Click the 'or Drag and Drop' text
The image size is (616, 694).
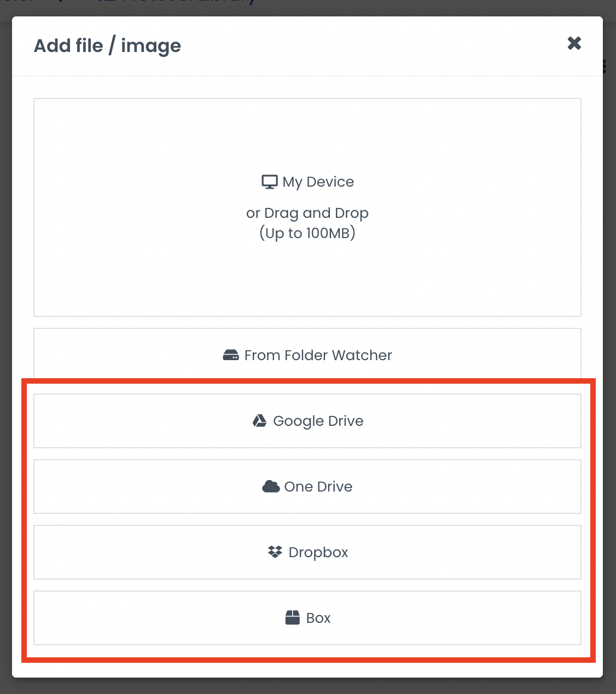[x=307, y=213]
